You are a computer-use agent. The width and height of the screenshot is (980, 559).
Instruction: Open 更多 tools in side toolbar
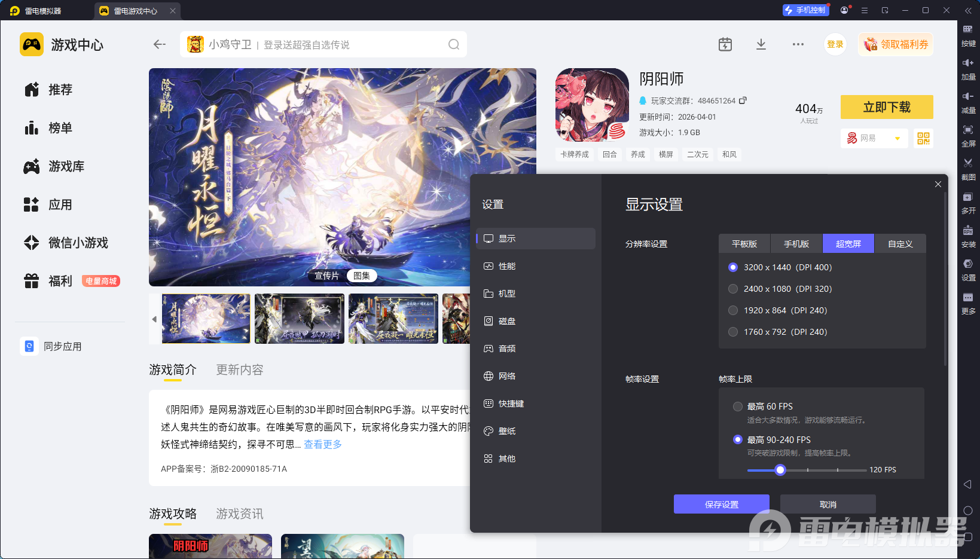click(x=968, y=304)
